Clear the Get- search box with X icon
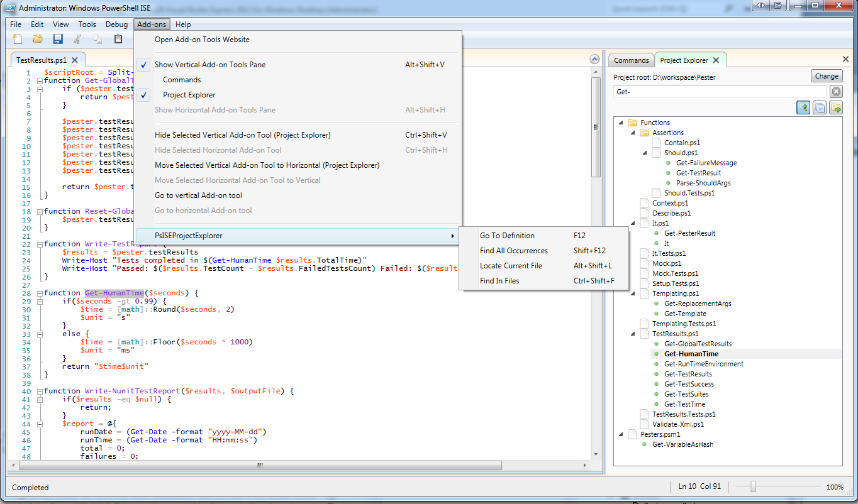This screenshot has width=858, height=504. pos(836,92)
